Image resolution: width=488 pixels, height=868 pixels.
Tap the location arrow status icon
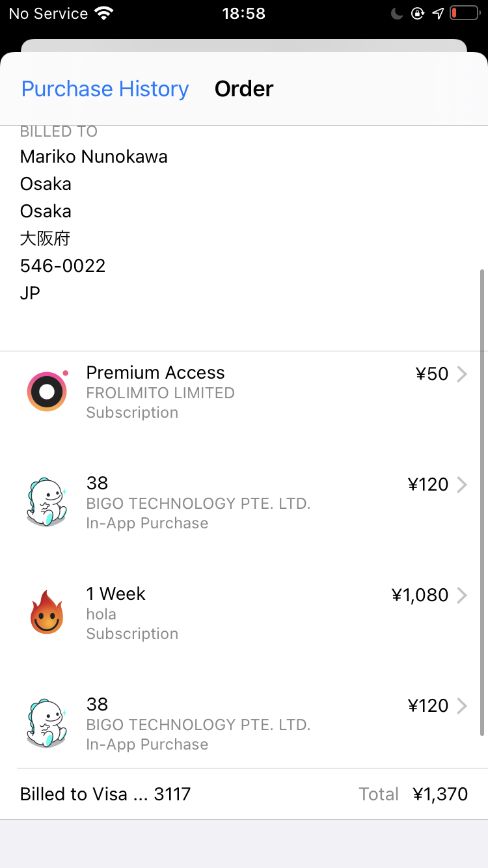point(438,14)
